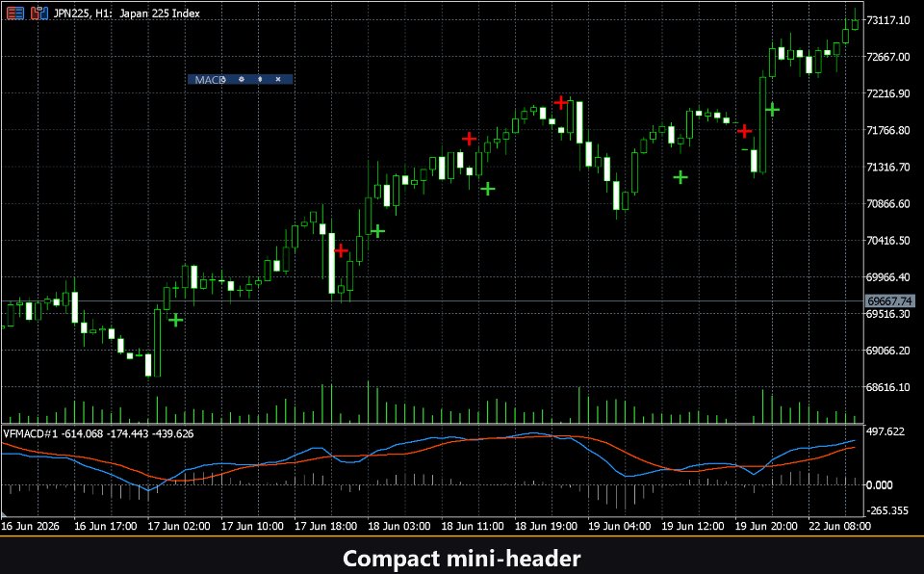Click the 69066.20 price scale label
The height and width of the screenshot is (574, 924).
coord(888,351)
